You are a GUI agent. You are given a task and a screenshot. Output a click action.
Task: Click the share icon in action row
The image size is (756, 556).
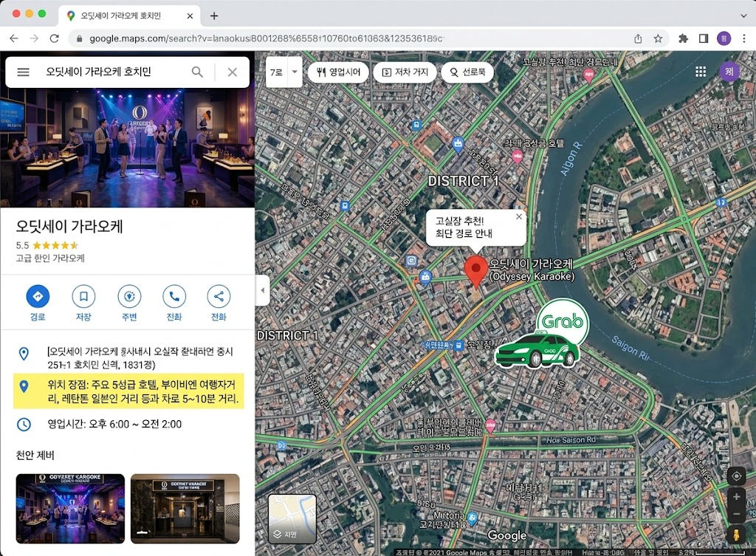pyautogui.click(x=219, y=296)
